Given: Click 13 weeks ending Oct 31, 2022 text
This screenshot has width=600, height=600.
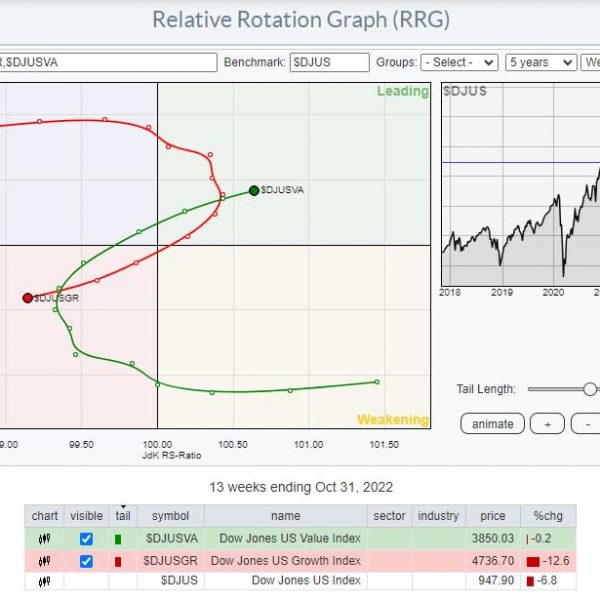Looking at the screenshot, I should pos(301,487).
